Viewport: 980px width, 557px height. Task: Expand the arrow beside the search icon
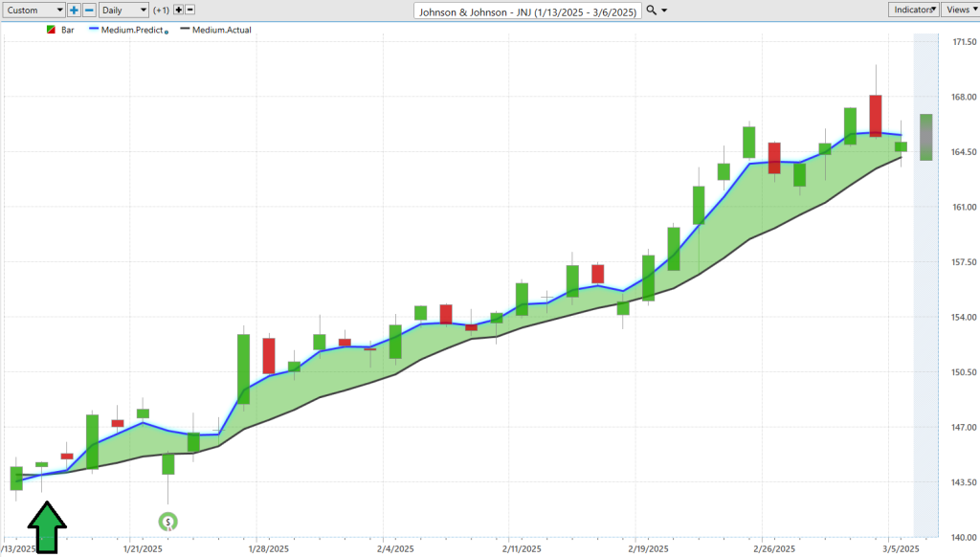tap(664, 11)
